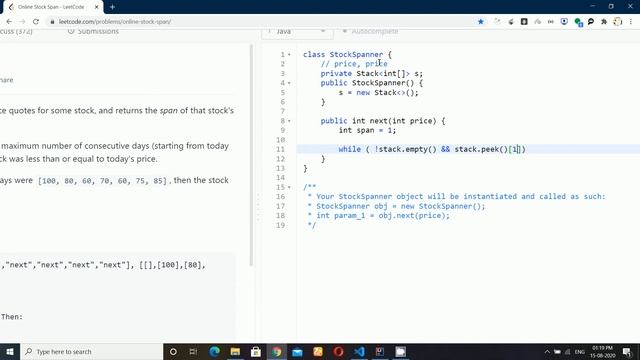640x360 pixels.
Task: Switch to Google Chrome in the taskbar
Action: coord(277,351)
